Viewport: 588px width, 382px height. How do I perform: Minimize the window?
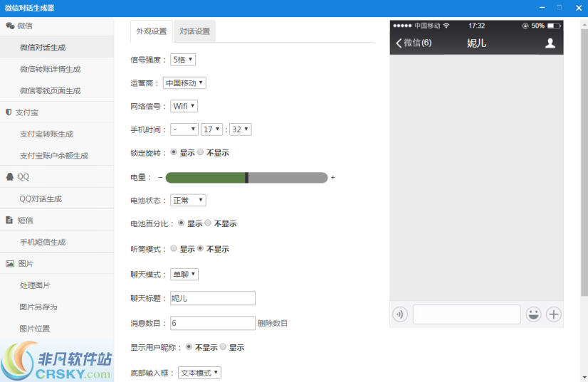pyautogui.click(x=542, y=8)
